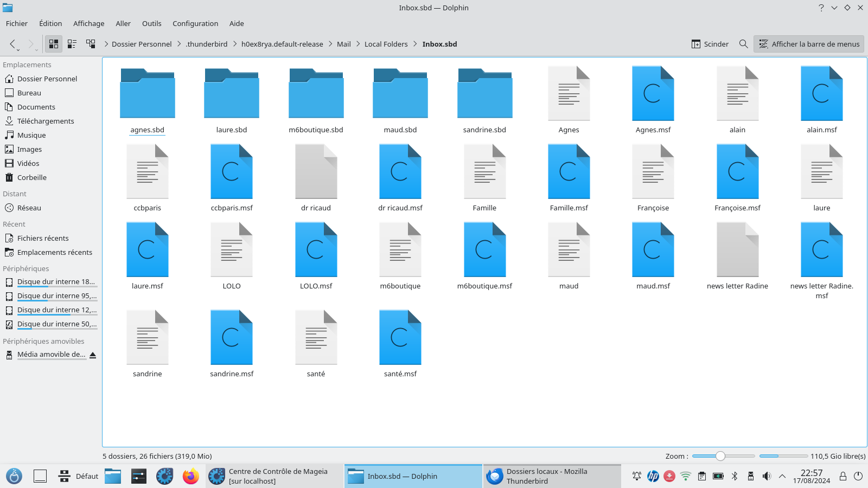868x488 pixels.
Task: Open the Défaut activity pager
Action: [x=79, y=476]
